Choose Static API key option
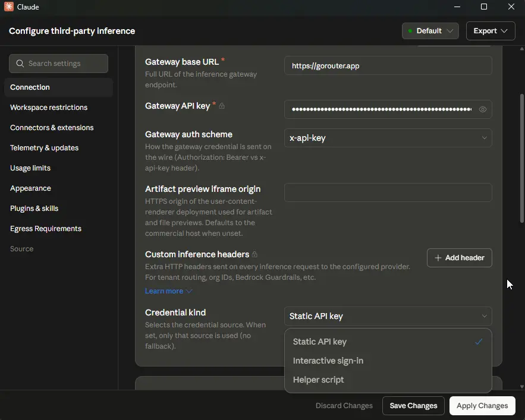 coord(388,342)
